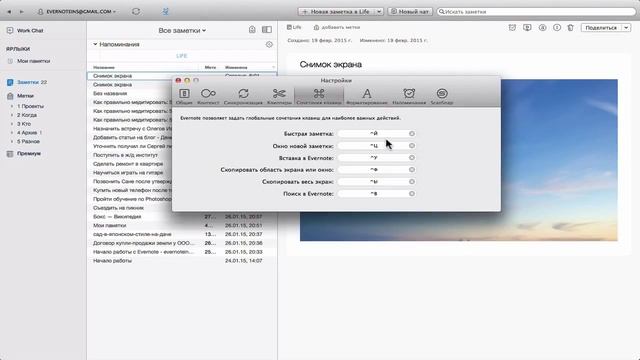Clear the Окно новой заметки shortcut
The image size is (640, 360).
(412, 146)
